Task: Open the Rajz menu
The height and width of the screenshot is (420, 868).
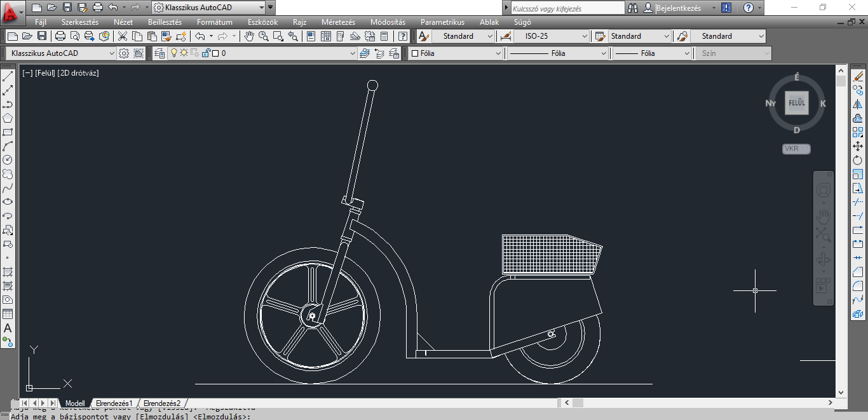Action: [299, 22]
